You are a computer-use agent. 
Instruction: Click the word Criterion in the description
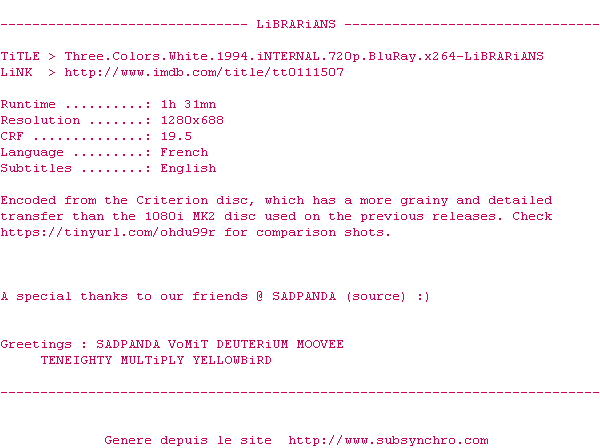click(x=172, y=200)
